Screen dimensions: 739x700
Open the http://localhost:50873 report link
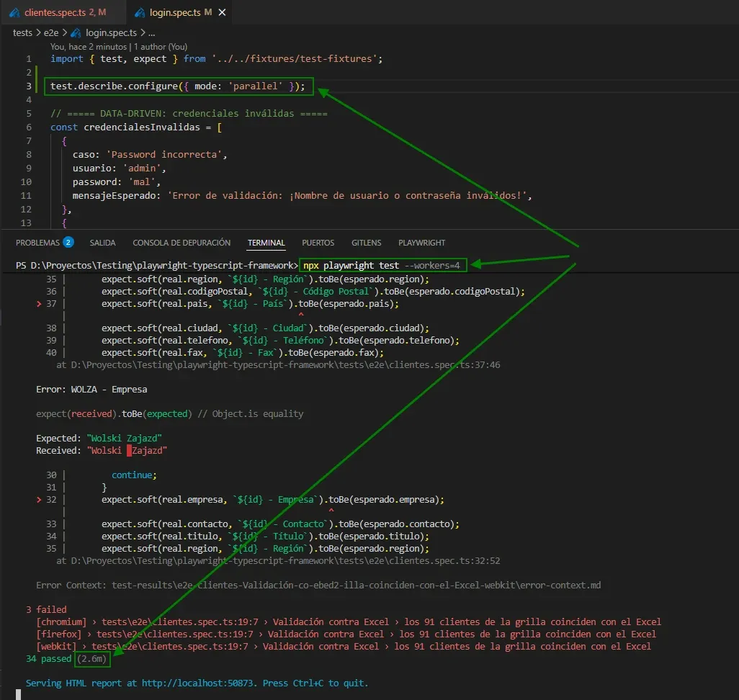[x=197, y=683]
